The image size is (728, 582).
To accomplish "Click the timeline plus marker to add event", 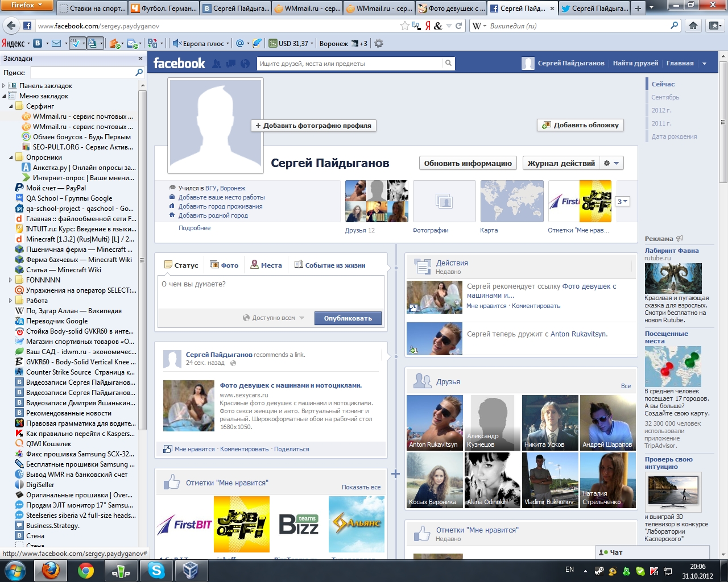I will tap(395, 473).
